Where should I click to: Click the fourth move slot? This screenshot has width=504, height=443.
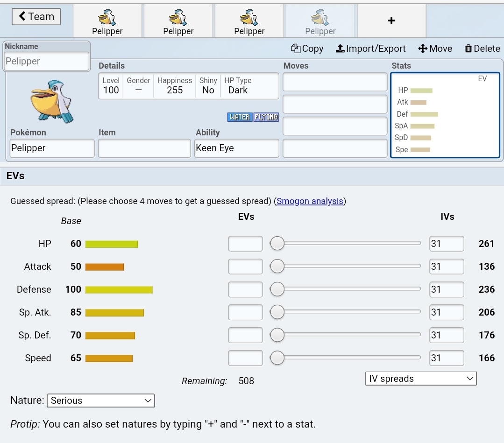(x=335, y=148)
